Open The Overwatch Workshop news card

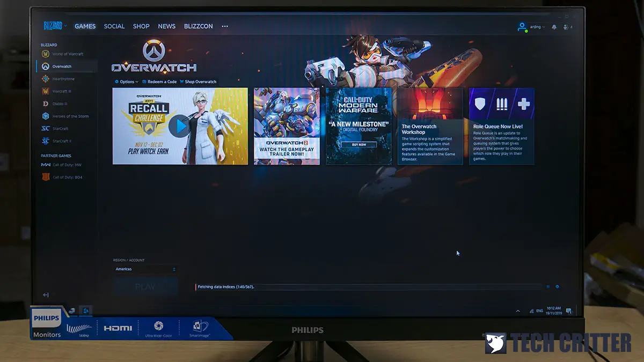pos(430,126)
